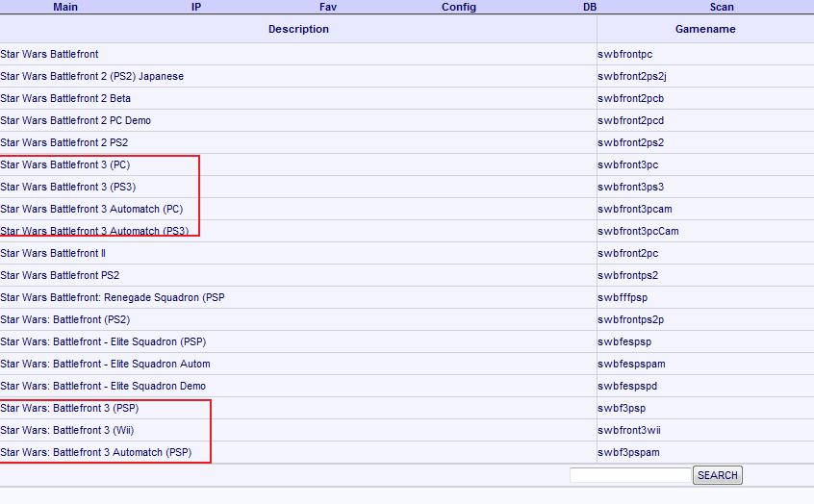Click gamename 'swbfront2pcb'
Viewport: 814px width, 504px height.
[x=631, y=98]
